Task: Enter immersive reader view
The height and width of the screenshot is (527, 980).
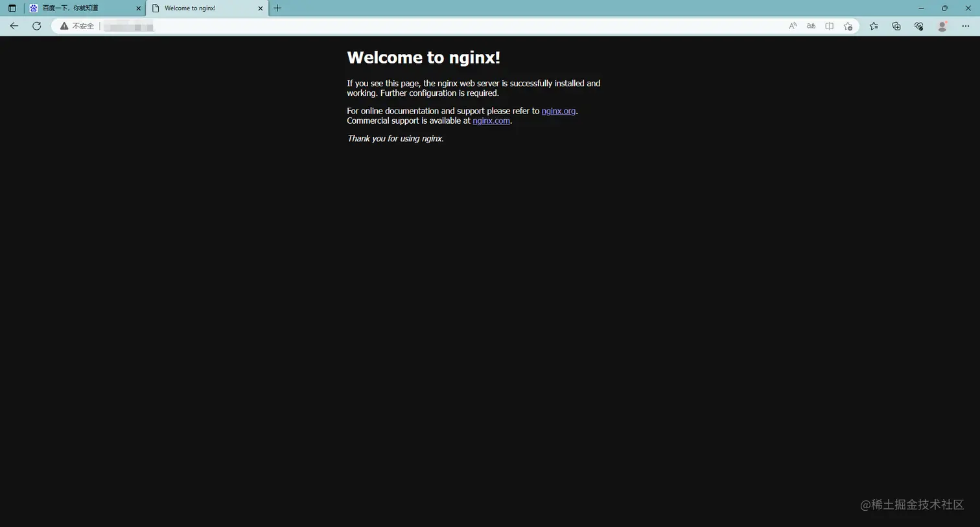Action: [x=829, y=26]
